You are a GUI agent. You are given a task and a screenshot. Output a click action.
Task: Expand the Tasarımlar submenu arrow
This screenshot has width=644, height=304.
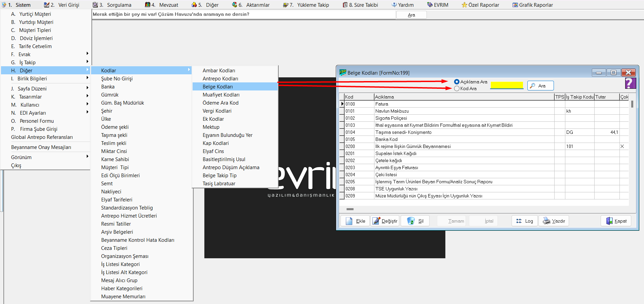point(87,96)
